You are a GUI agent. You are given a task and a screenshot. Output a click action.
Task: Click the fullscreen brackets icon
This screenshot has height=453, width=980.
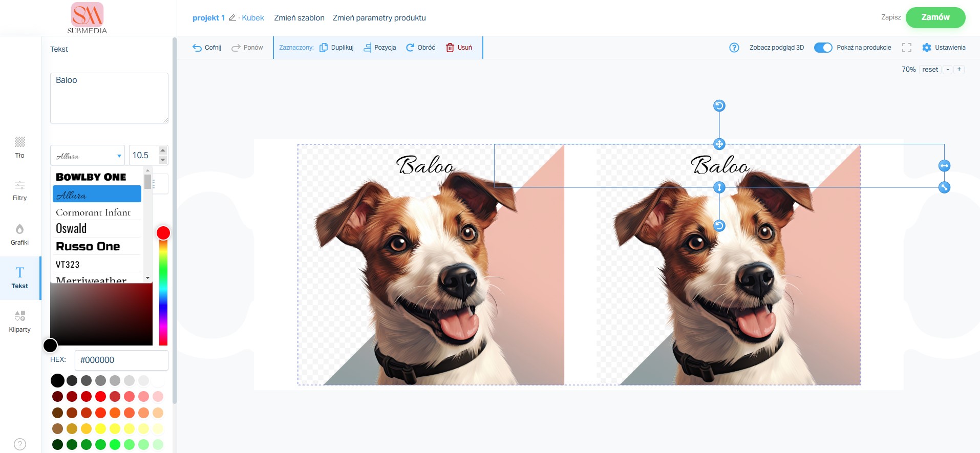(907, 48)
